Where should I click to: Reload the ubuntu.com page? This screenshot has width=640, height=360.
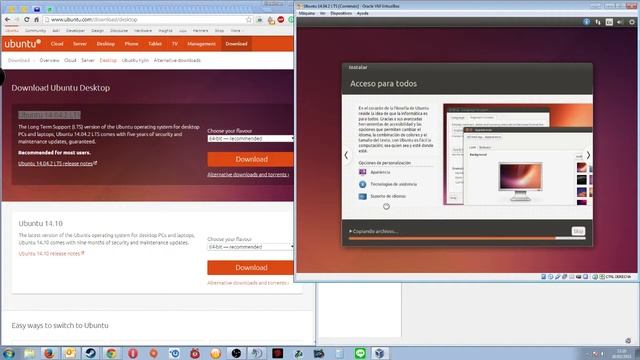(27, 20)
